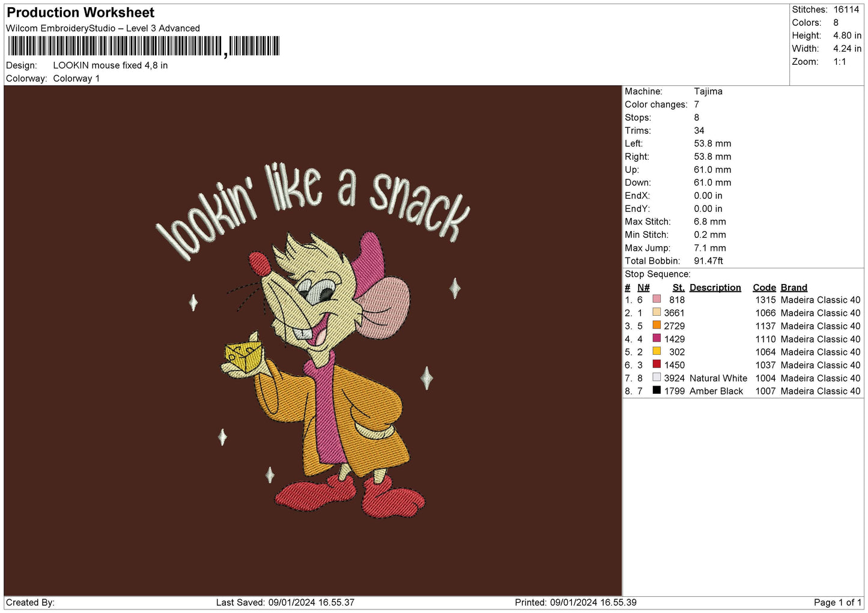Click the yellow swatch for code 1064

[657, 351]
